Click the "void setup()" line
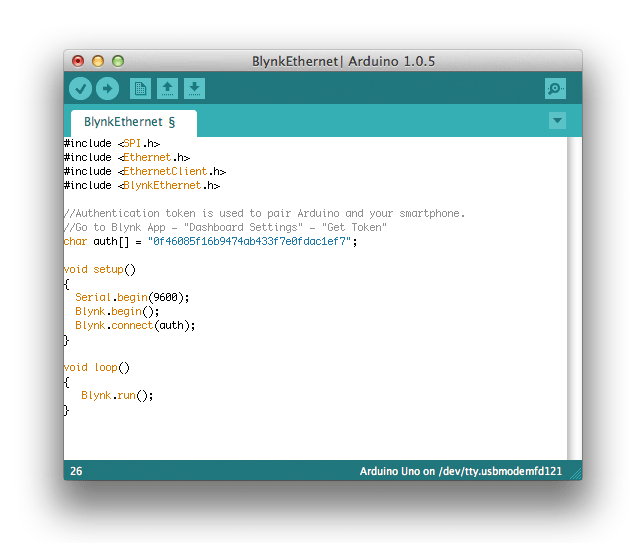 point(100,269)
